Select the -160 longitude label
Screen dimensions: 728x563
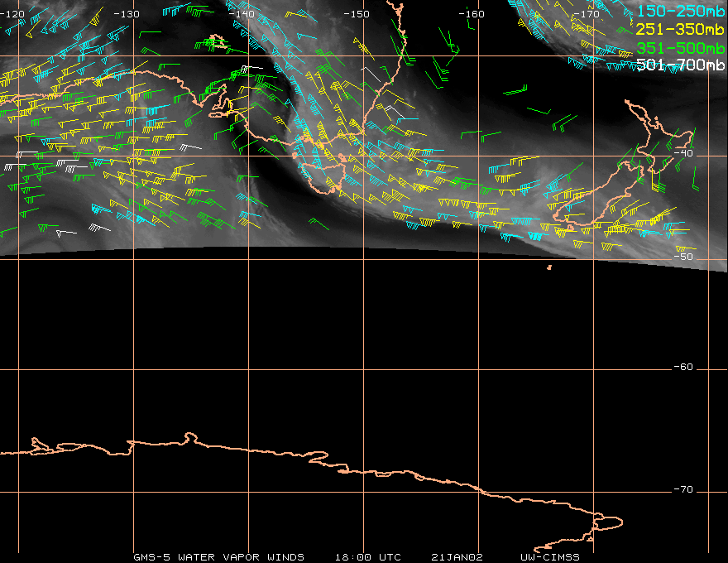coord(472,14)
